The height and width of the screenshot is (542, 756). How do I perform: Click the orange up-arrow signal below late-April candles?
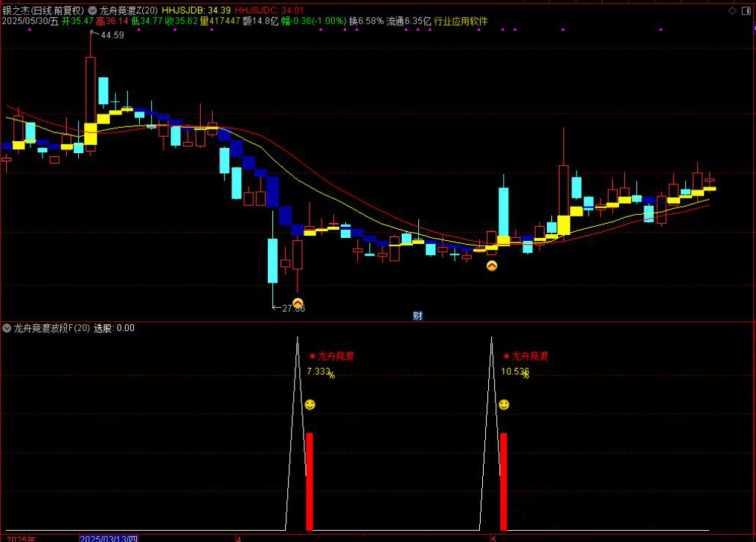click(492, 265)
